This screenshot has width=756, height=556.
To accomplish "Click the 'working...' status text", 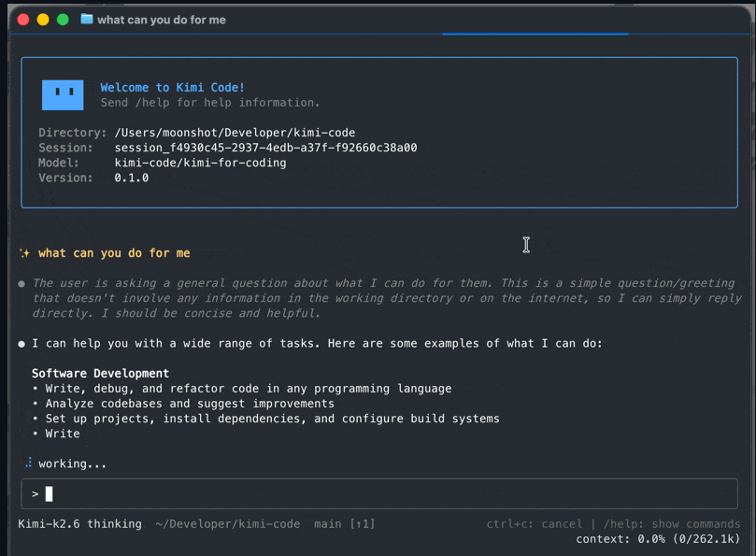I will coord(72,463).
